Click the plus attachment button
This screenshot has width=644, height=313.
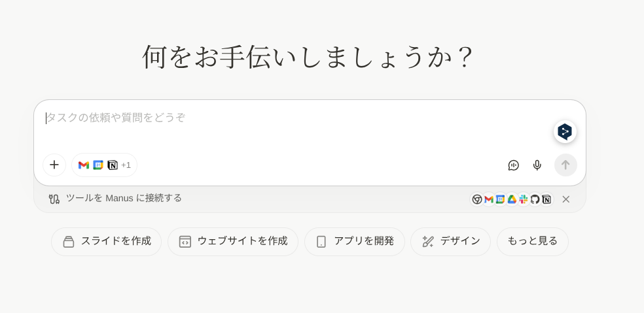tap(54, 165)
